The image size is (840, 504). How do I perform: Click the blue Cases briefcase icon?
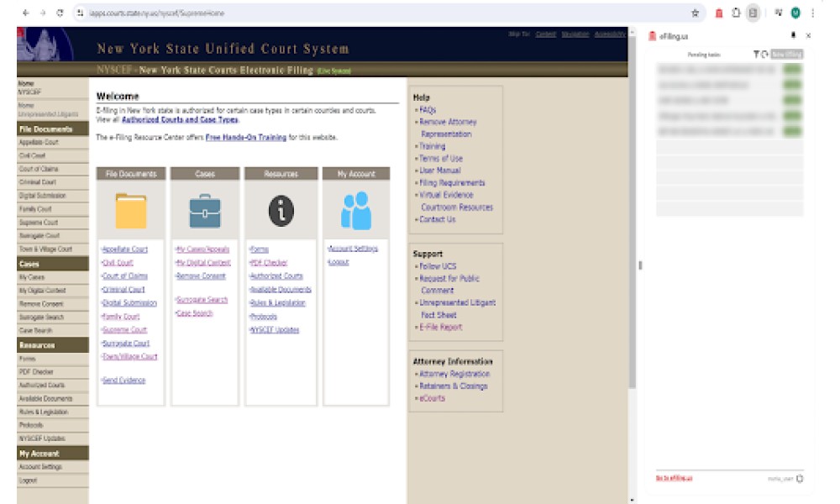[x=205, y=211]
